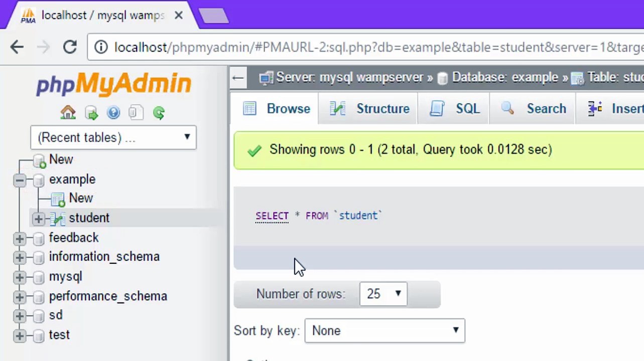Viewport: 644px width, 361px height.
Task: Click the server icon in breadcrumb
Action: [x=266, y=78]
